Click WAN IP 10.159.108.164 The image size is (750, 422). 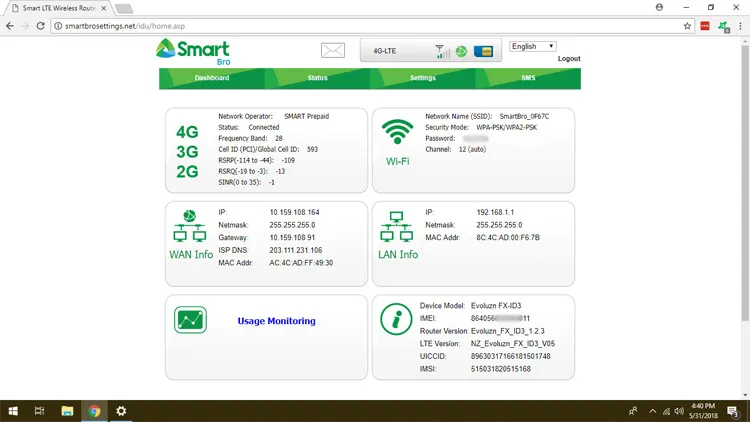[x=294, y=212]
